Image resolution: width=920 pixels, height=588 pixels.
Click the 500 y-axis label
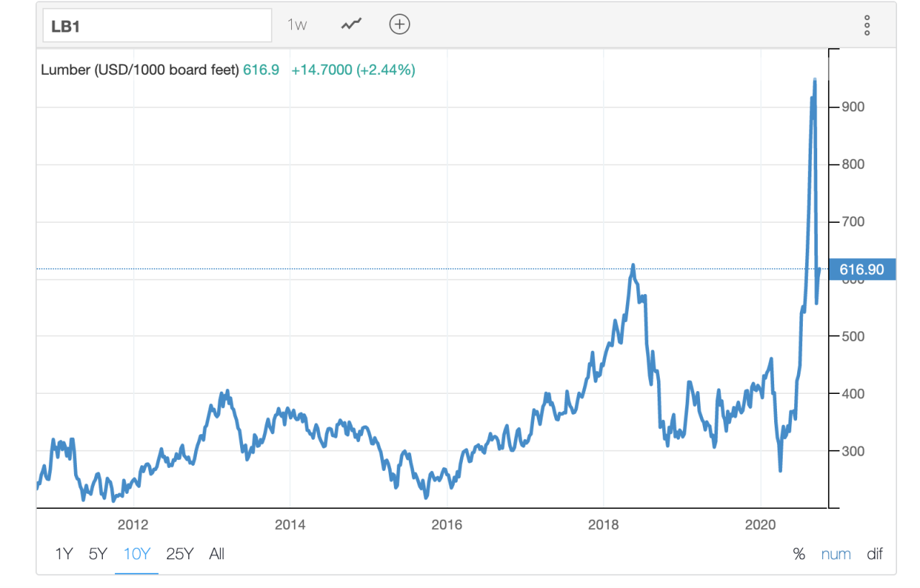853,336
